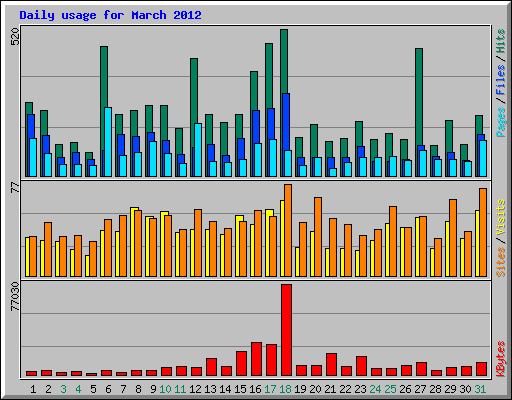Click the KBytes legend label

click(x=500, y=359)
